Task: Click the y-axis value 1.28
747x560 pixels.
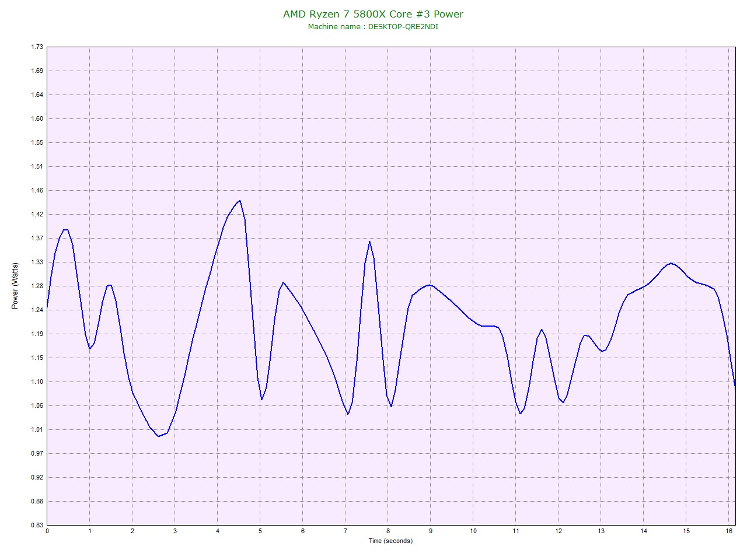Action: [37, 286]
